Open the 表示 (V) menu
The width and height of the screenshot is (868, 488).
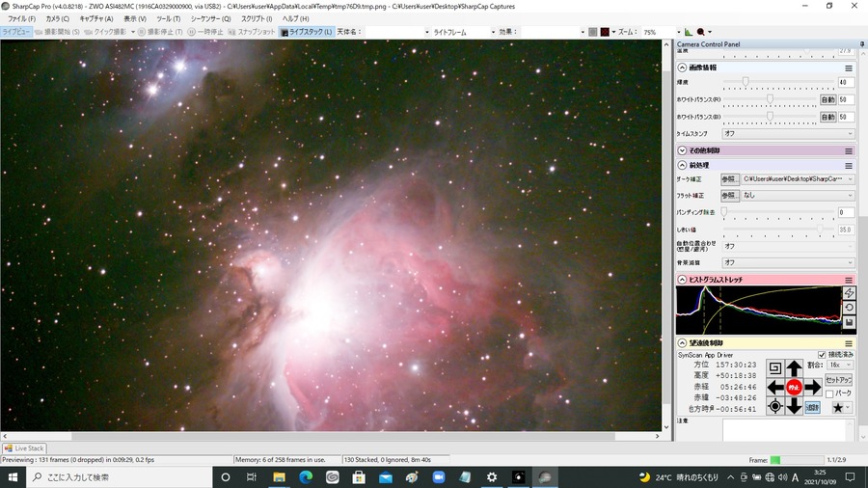click(x=134, y=19)
